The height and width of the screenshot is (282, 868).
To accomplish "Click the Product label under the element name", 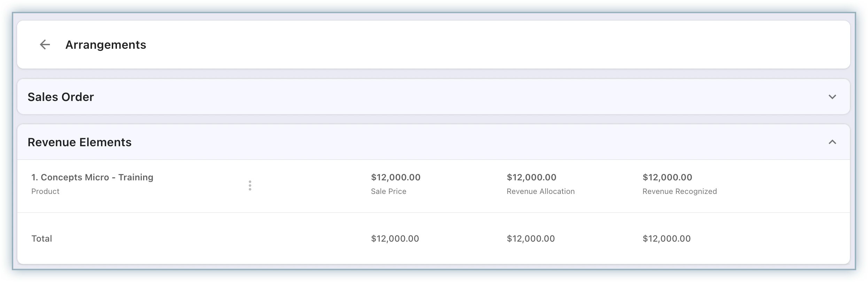I will click(x=45, y=191).
